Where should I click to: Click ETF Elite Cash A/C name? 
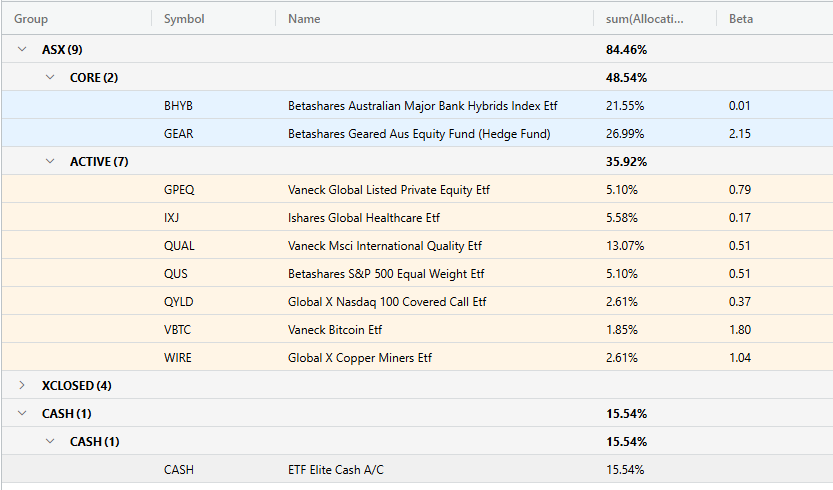coord(336,470)
